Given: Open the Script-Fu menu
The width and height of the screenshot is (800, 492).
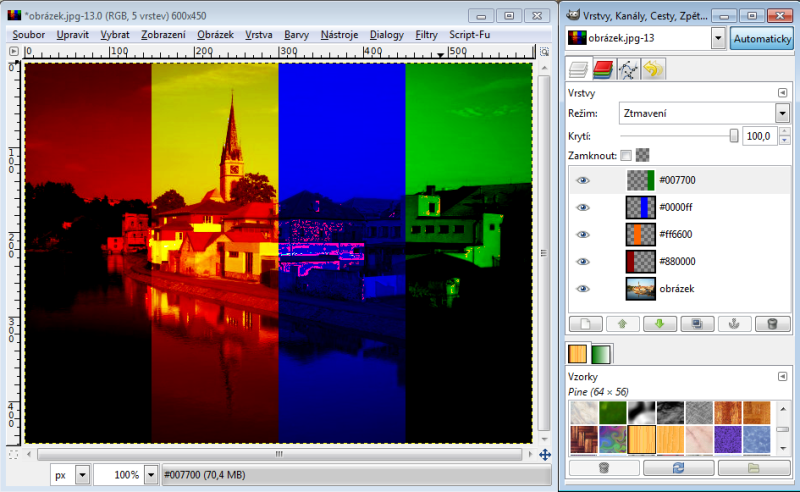Looking at the screenshot, I should pyautogui.click(x=469, y=35).
